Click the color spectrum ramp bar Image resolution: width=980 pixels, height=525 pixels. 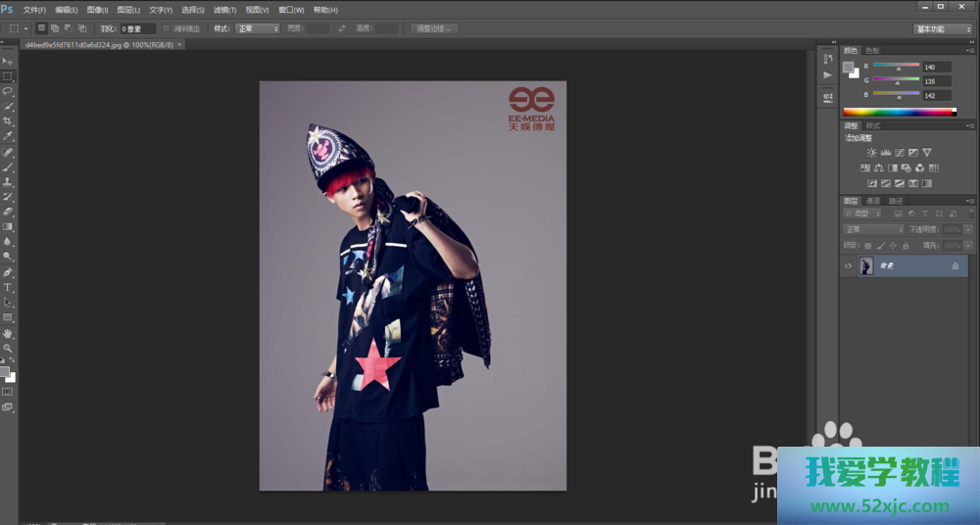tap(899, 112)
